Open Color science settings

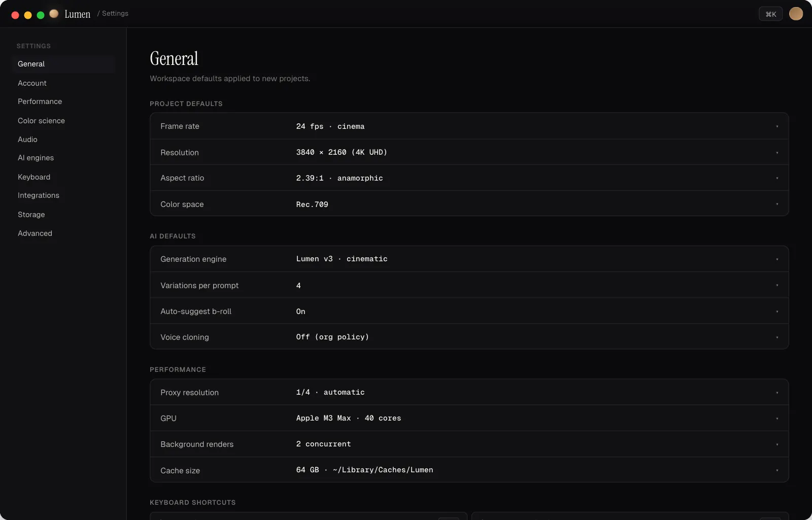pyautogui.click(x=63, y=121)
